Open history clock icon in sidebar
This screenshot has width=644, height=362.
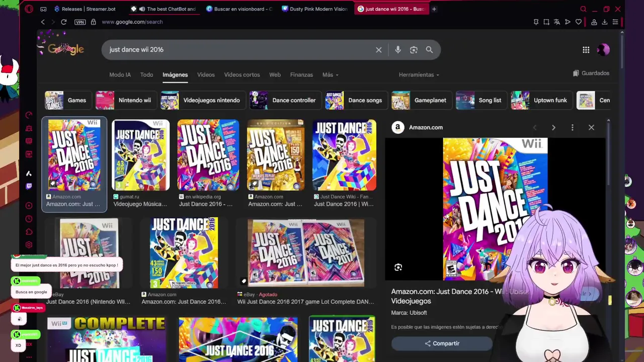point(29,219)
